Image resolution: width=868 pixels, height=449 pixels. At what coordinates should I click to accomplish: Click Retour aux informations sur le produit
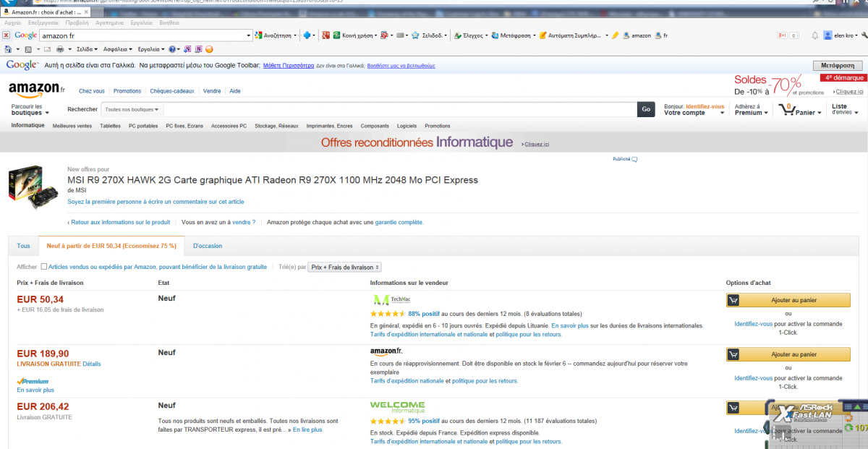(x=119, y=222)
